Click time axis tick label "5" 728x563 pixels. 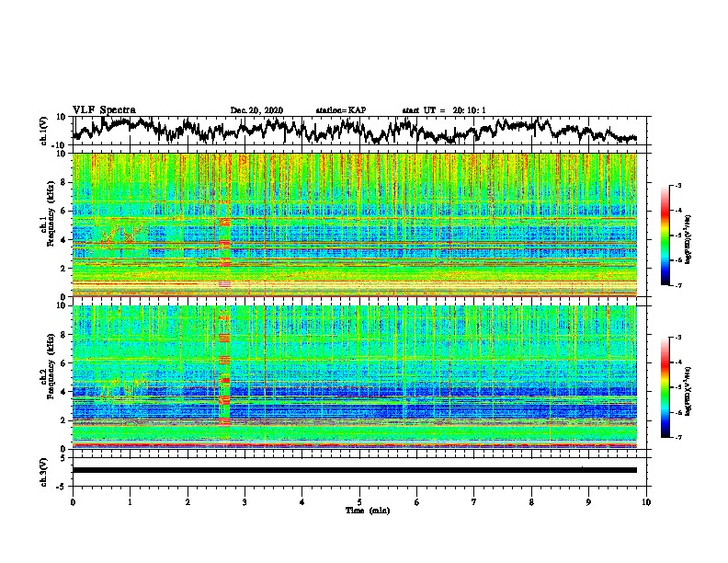pos(359,502)
